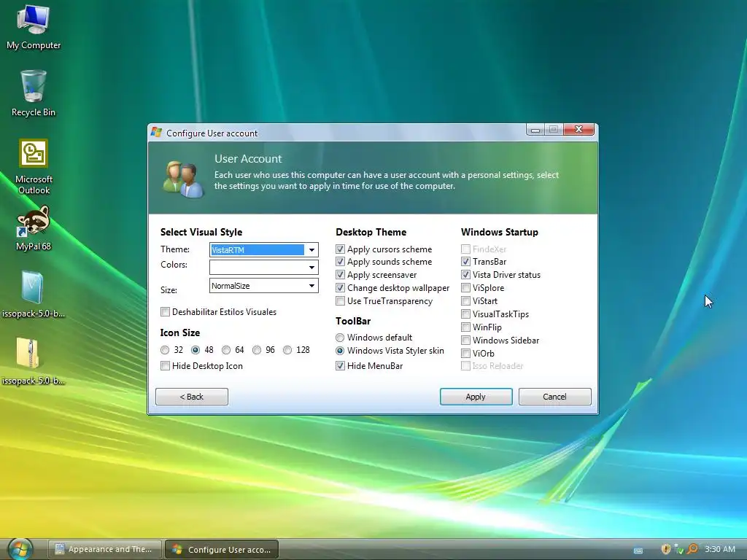Click the Back button

click(192, 397)
